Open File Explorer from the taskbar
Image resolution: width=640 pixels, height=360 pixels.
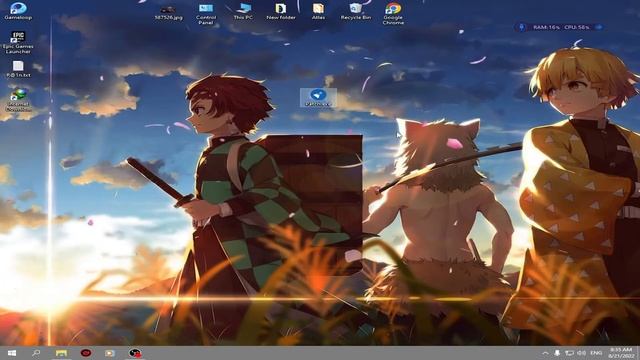click(x=61, y=353)
